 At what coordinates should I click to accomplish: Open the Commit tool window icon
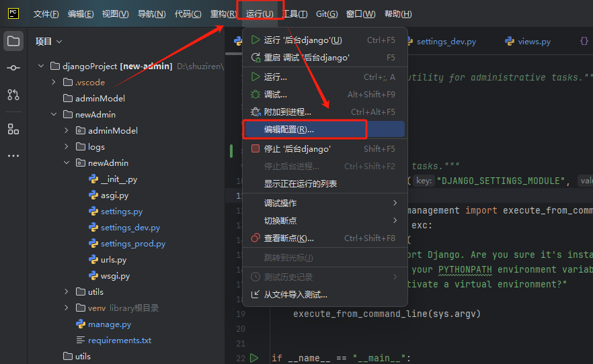click(13, 68)
